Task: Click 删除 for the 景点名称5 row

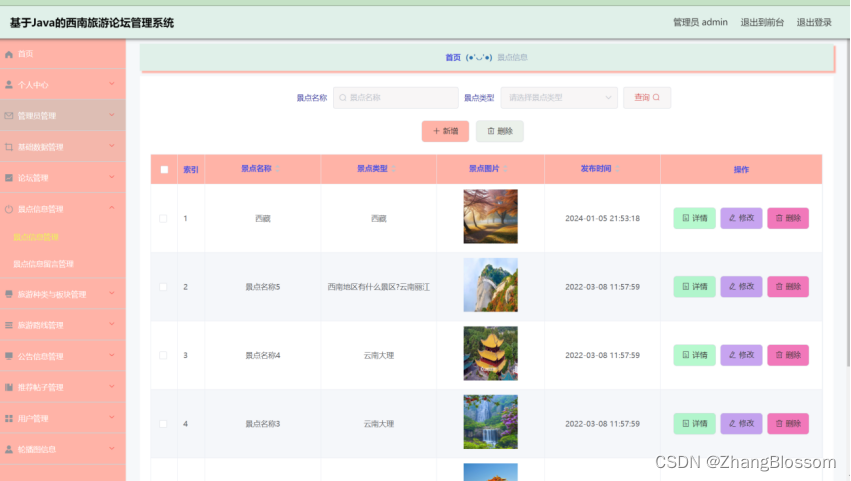Action: tap(788, 287)
